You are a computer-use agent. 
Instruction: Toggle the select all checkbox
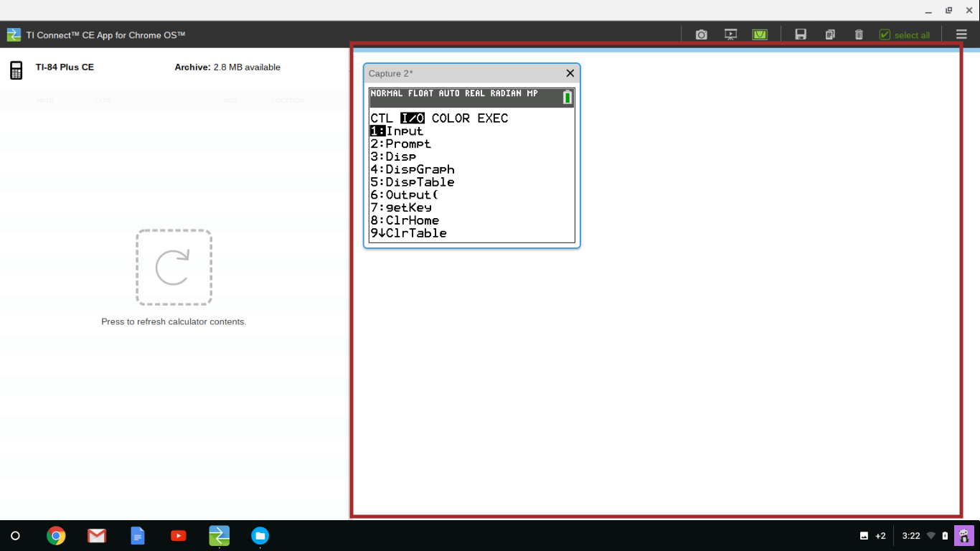885,34
